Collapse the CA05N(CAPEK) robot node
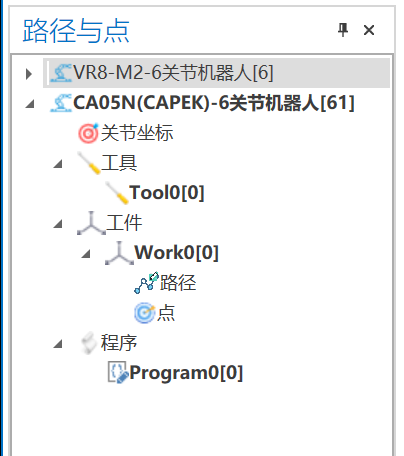Viewport: 404px width, 456px height. (30, 104)
